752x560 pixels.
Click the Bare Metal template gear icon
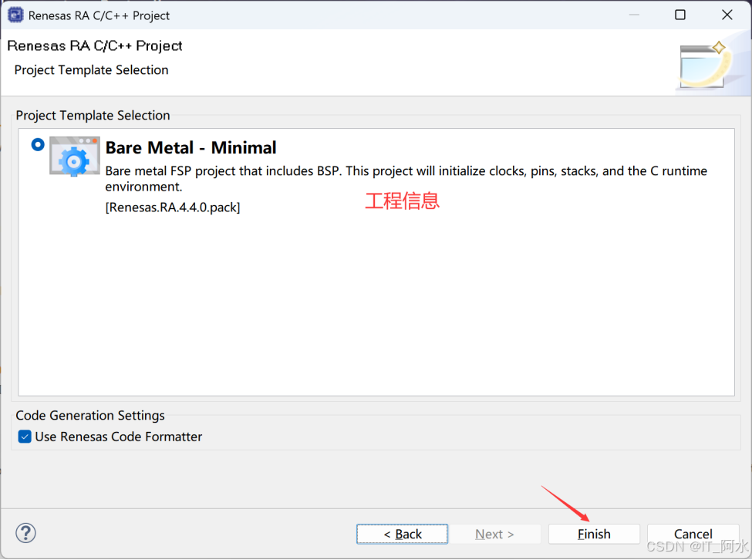click(74, 157)
